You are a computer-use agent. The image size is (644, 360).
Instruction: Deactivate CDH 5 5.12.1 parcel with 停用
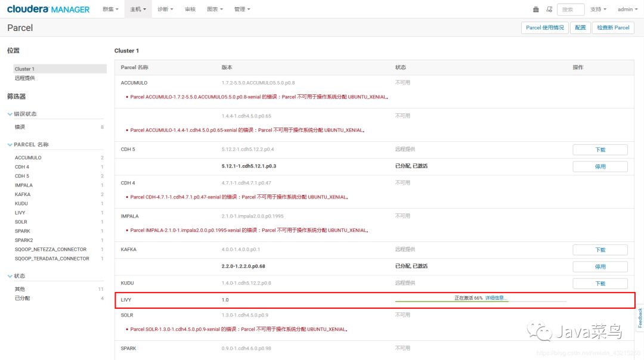tap(600, 167)
